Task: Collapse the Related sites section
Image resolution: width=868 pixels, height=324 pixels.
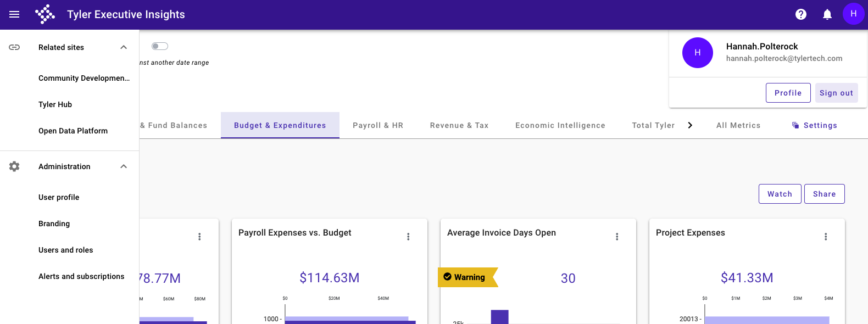Action: pyautogui.click(x=124, y=47)
